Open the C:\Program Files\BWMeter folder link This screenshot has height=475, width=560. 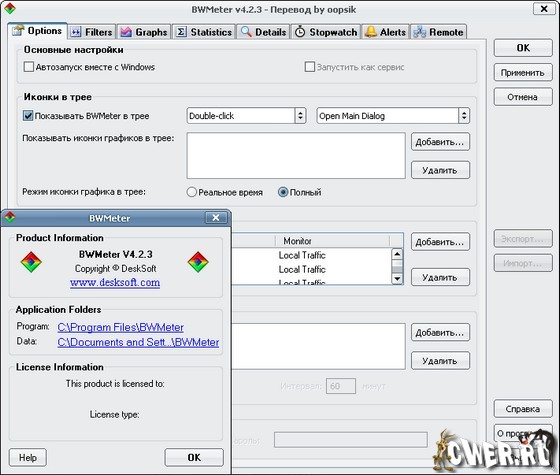pyautogui.click(x=121, y=328)
